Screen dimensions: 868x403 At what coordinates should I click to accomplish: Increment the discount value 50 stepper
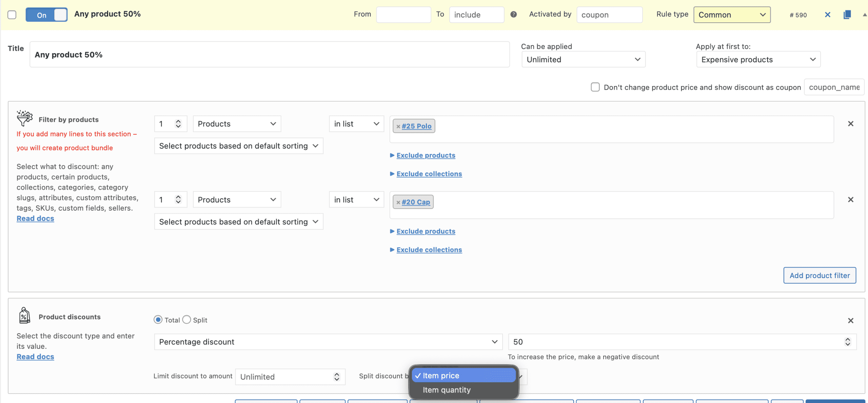click(847, 339)
